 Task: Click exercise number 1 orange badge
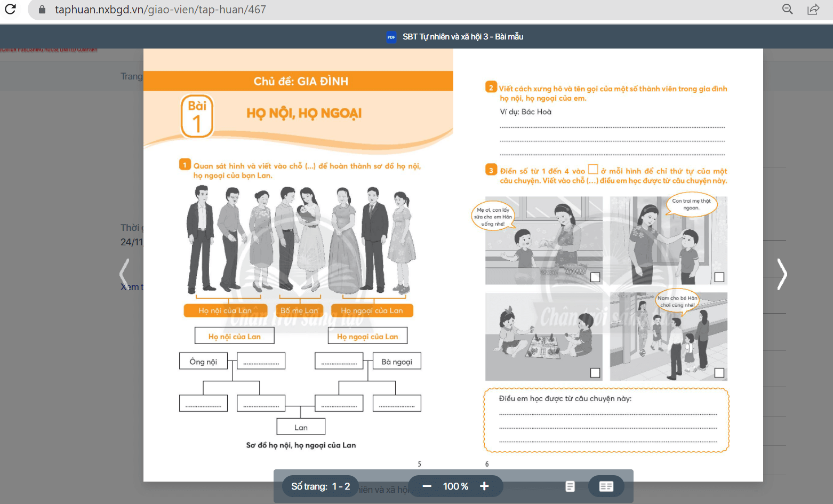coord(185,165)
